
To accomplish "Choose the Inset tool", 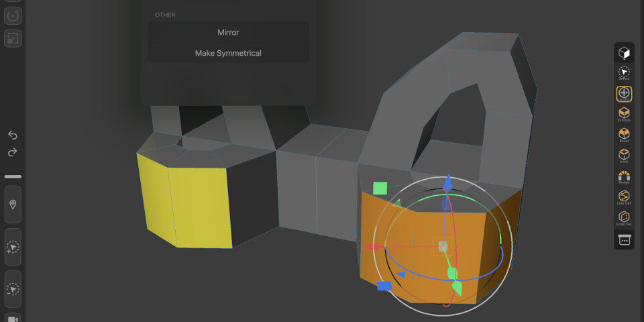I will [624, 156].
